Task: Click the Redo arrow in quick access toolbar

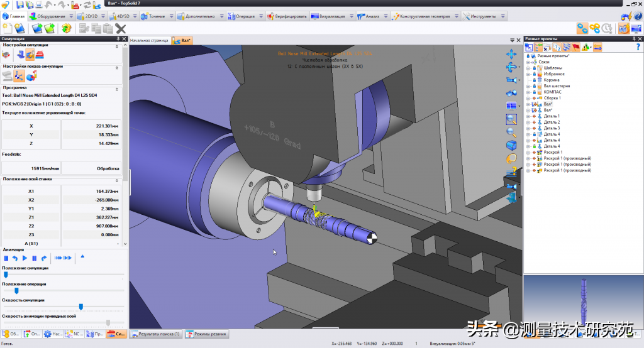Action: (62, 5)
